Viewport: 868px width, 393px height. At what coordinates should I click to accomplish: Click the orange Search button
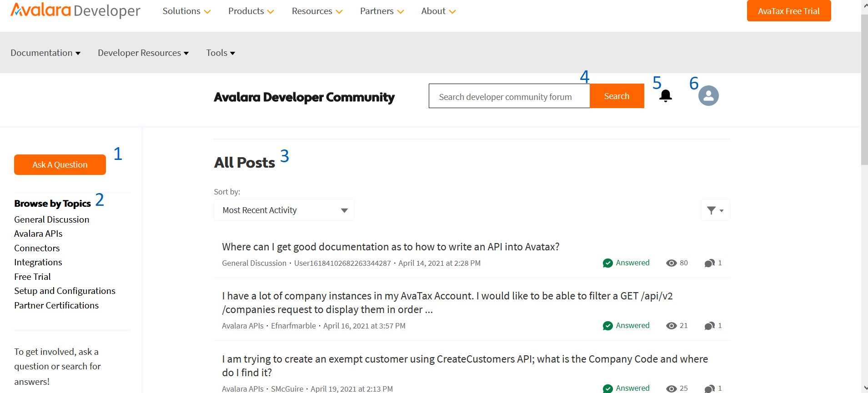617,96
